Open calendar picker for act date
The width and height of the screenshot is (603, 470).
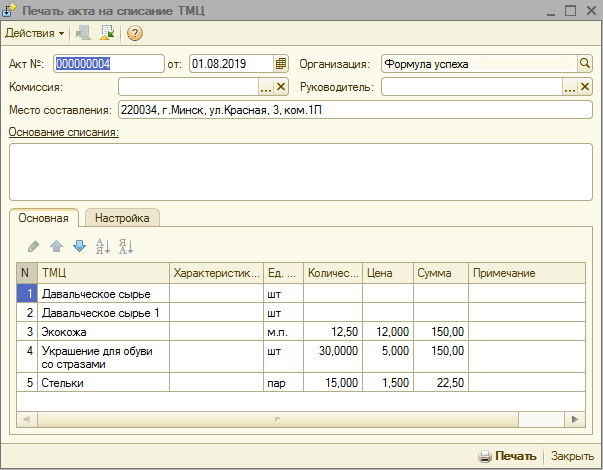click(281, 64)
